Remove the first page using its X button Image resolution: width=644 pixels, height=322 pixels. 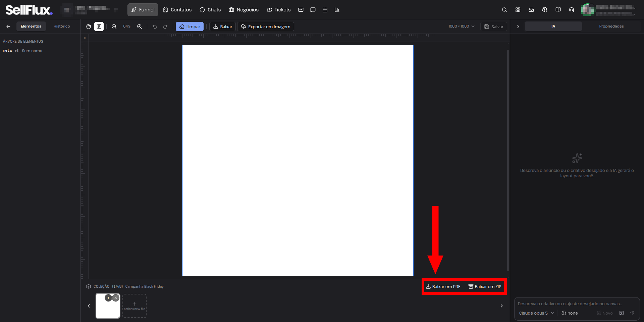pos(116,298)
